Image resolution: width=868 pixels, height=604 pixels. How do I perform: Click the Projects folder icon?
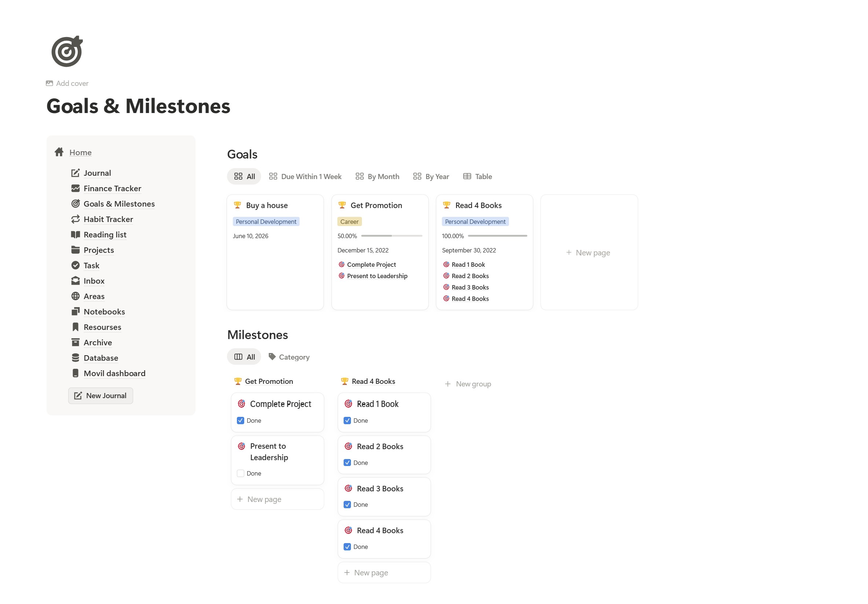click(75, 250)
